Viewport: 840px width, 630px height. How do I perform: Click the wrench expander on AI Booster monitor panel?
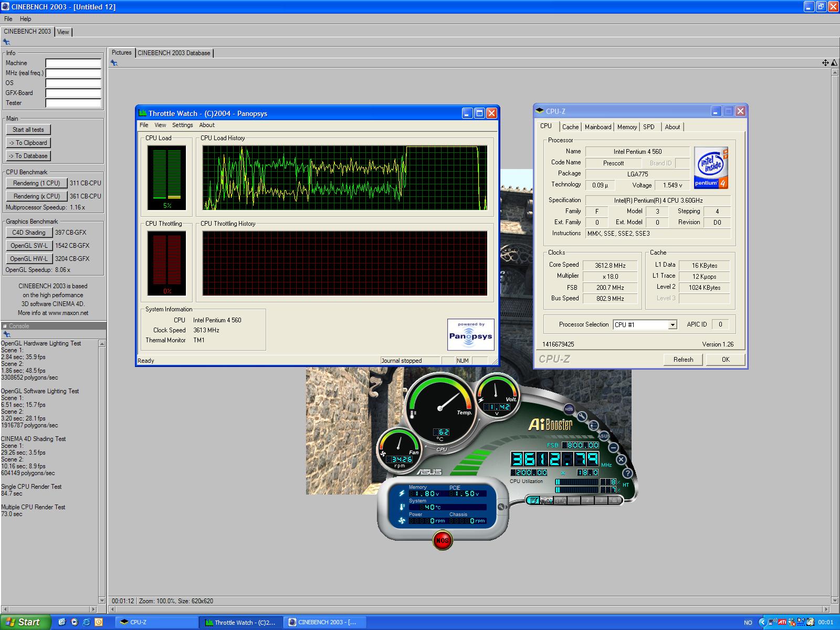[501, 507]
